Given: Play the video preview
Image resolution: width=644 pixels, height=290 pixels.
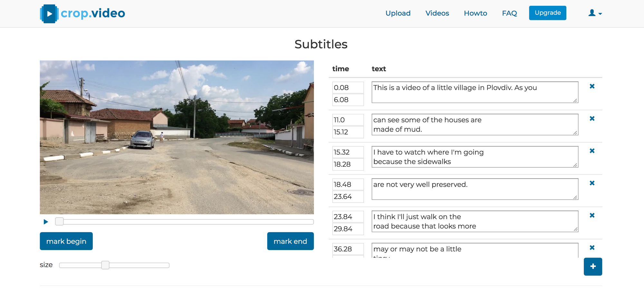Looking at the screenshot, I should click(x=46, y=222).
